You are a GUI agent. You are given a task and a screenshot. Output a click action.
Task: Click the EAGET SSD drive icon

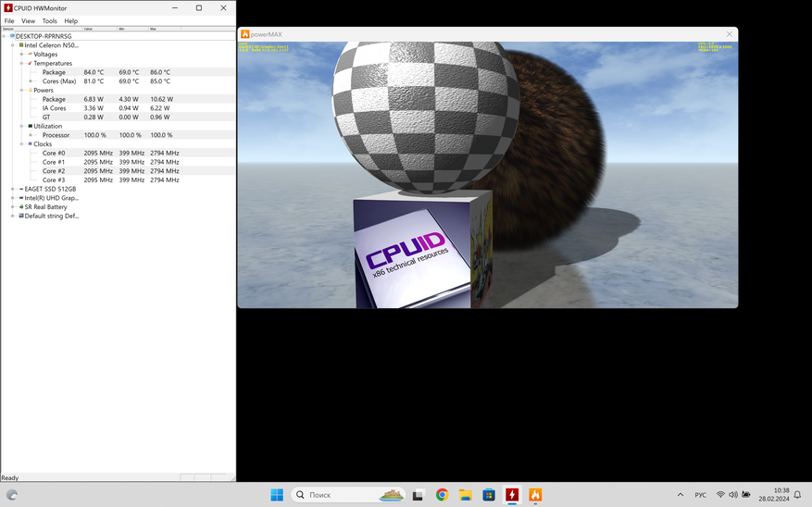pos(21,189)
